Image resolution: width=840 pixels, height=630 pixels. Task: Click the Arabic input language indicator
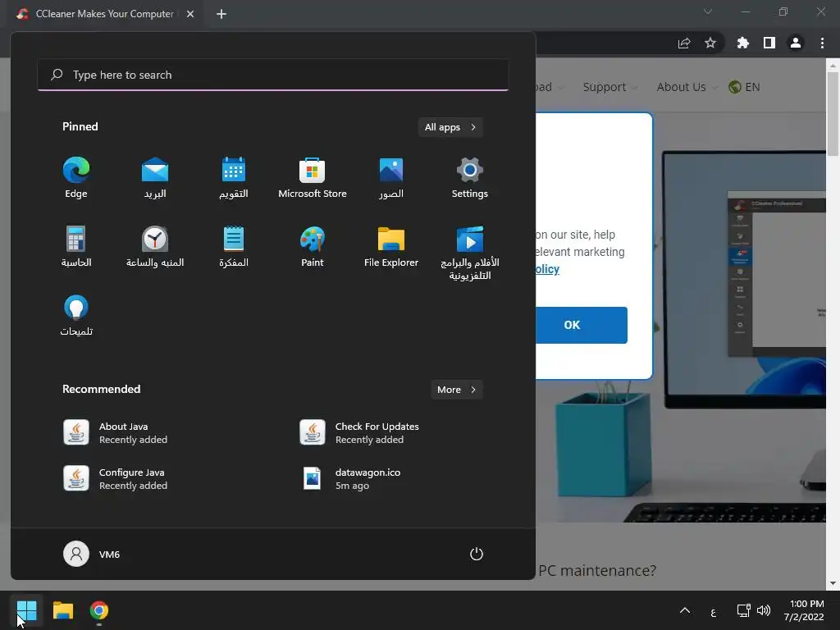click(713, 611)
